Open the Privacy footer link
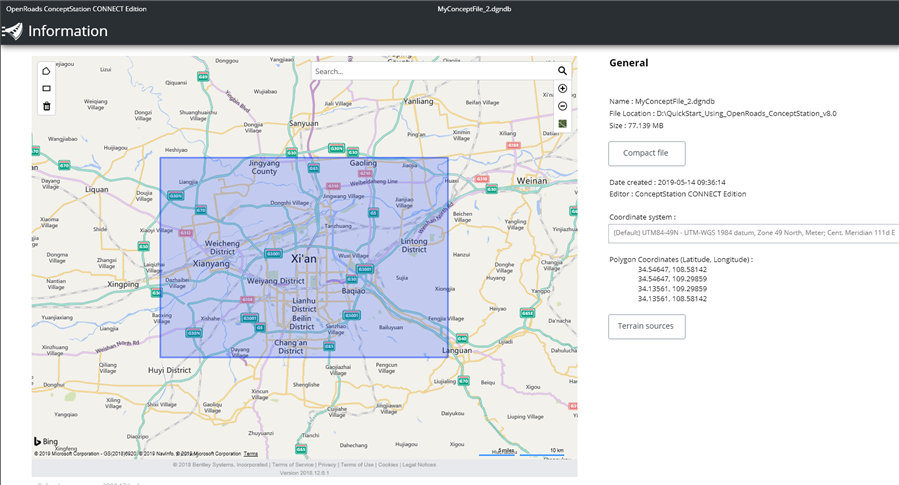This screenshot has height=485, width=899. click(327, 465)
